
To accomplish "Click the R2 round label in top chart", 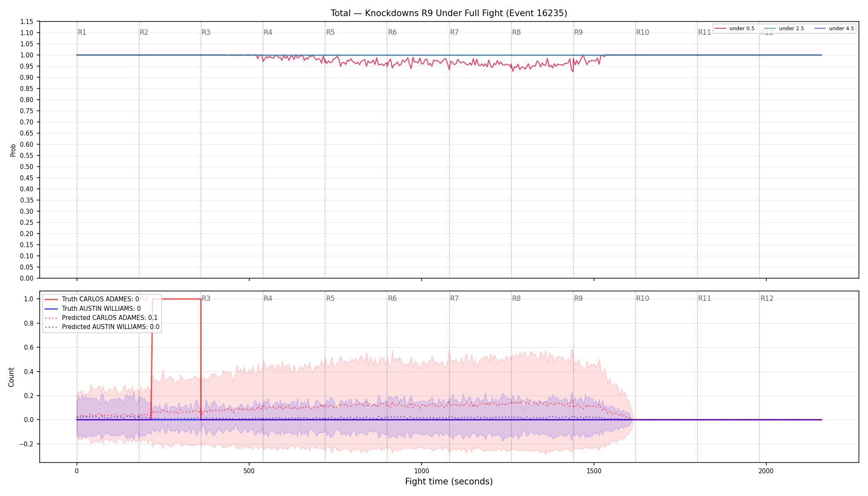I will tap(144, 32).
